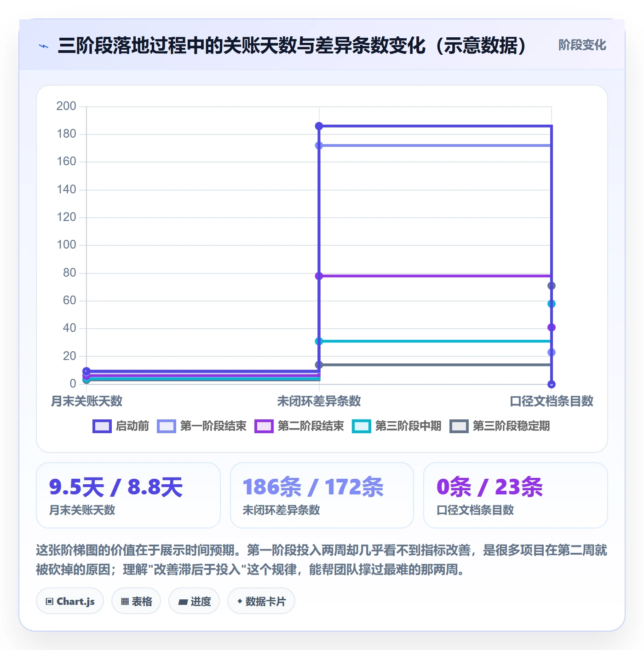Click the y-axis tick label 100
644x650 pixels.
coord(66,244)
